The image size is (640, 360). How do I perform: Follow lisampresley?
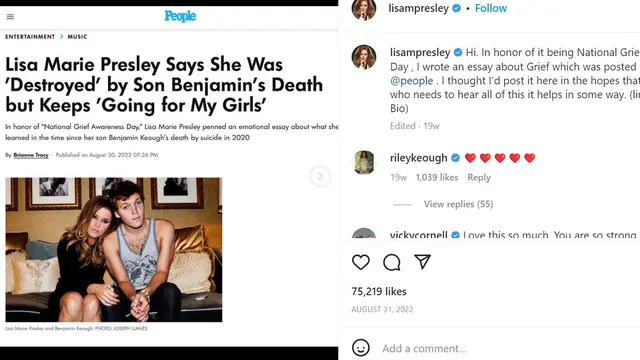click(491, 8)
